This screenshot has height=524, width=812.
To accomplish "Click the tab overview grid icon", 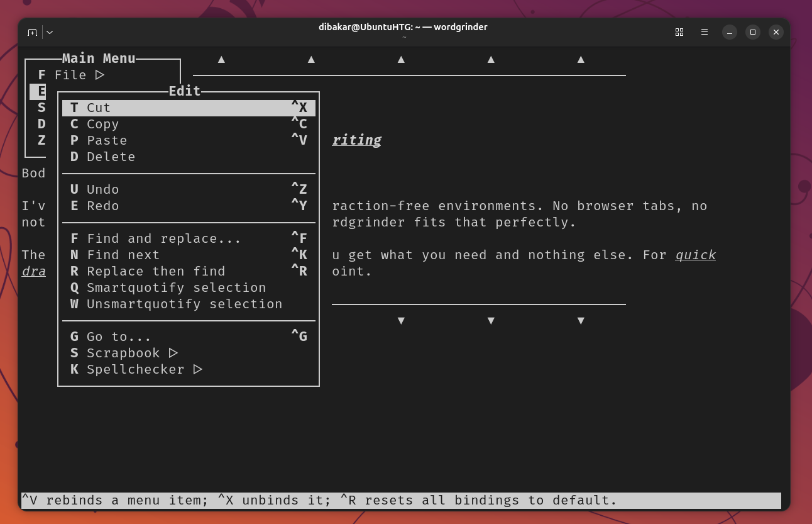I will tap(679, 32).
